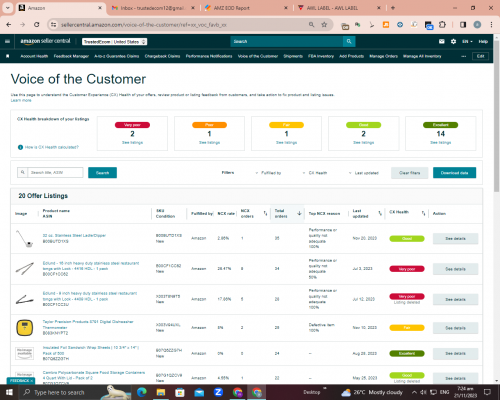
Task: Open the settings gear icon
Action: click(x=453, y=41)
